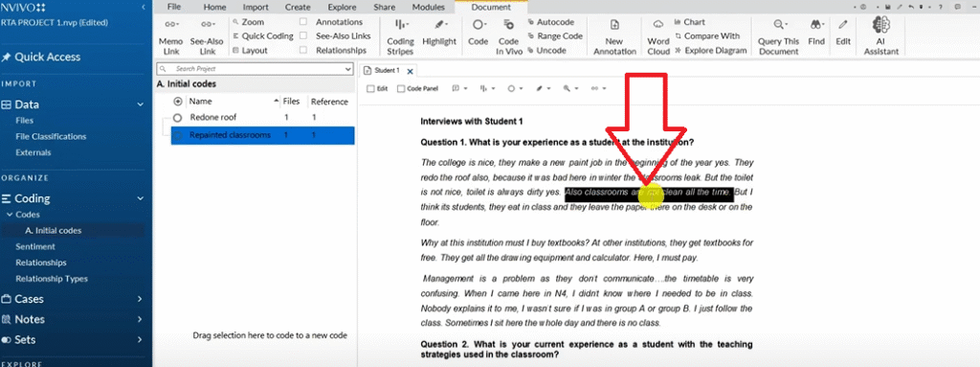This screenshot has height=367, width=980.
Task: Select the Repainted classrooms code row
Action: pyautogui.click(x=262, y=135)
